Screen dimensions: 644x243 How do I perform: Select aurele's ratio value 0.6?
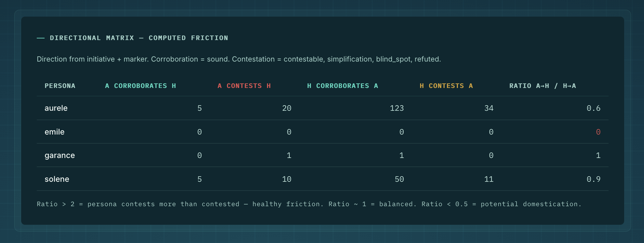(x=593, y=108)
